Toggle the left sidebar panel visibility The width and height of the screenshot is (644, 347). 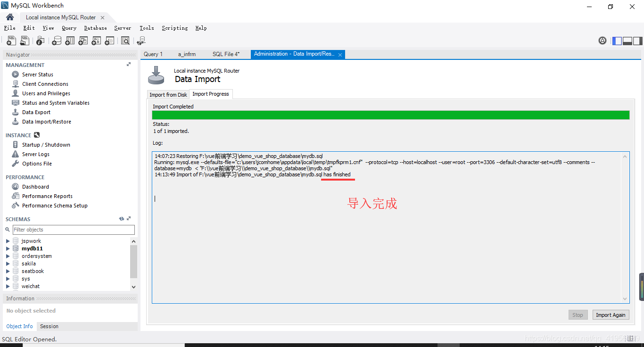pos(617,41)
